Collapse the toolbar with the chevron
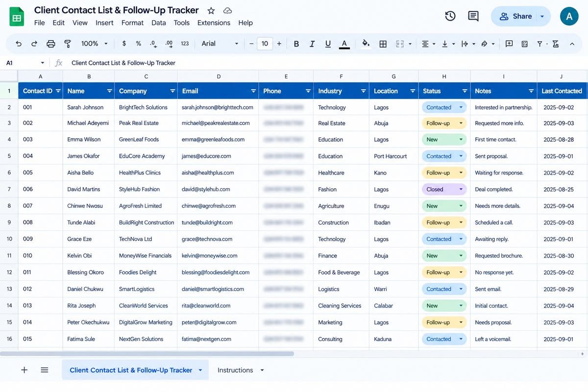Viewport: 588px width, 392px height. coord(572,44)
